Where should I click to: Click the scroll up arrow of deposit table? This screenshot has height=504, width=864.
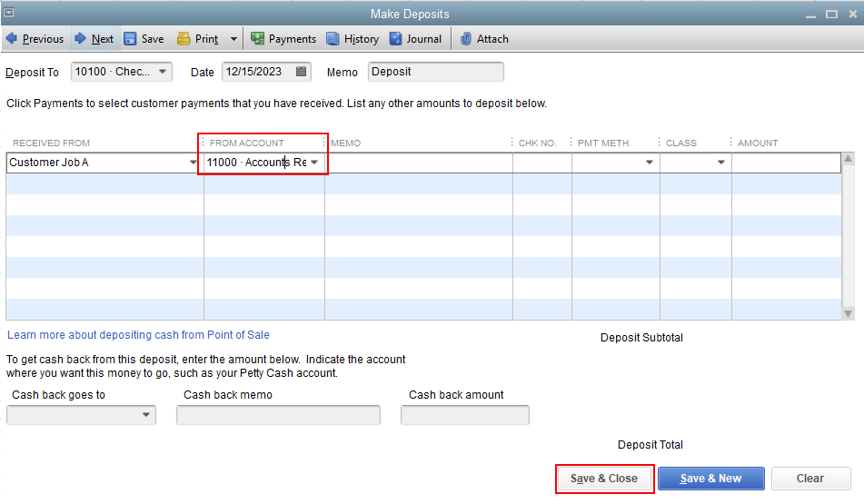849,159
